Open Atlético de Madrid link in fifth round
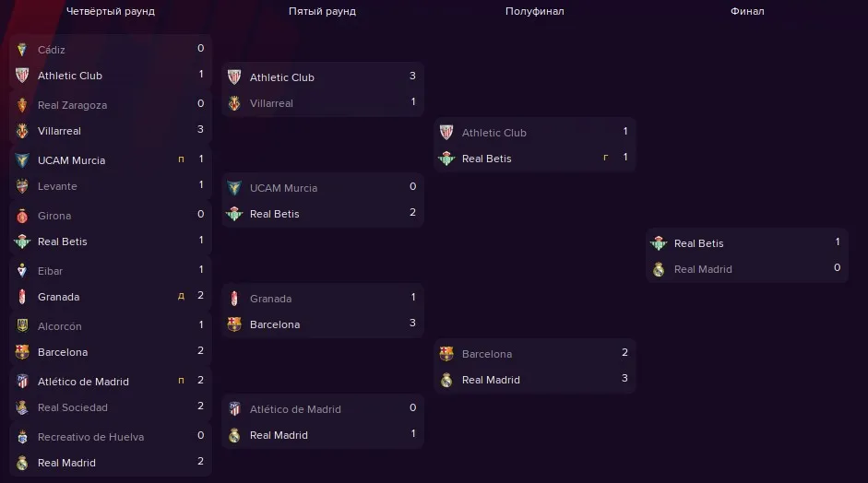This screenshot has height=483, width=868. (295, 409)
